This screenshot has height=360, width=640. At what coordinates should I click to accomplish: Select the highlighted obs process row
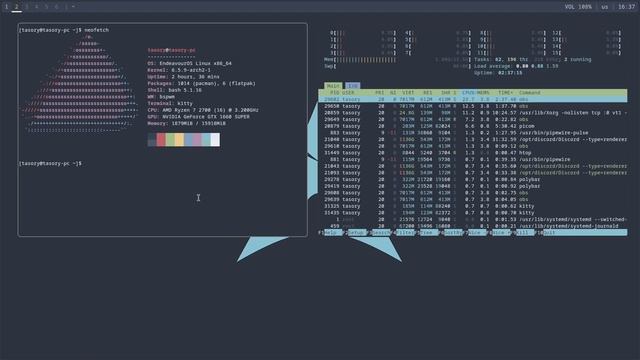[x=473, y=99]
